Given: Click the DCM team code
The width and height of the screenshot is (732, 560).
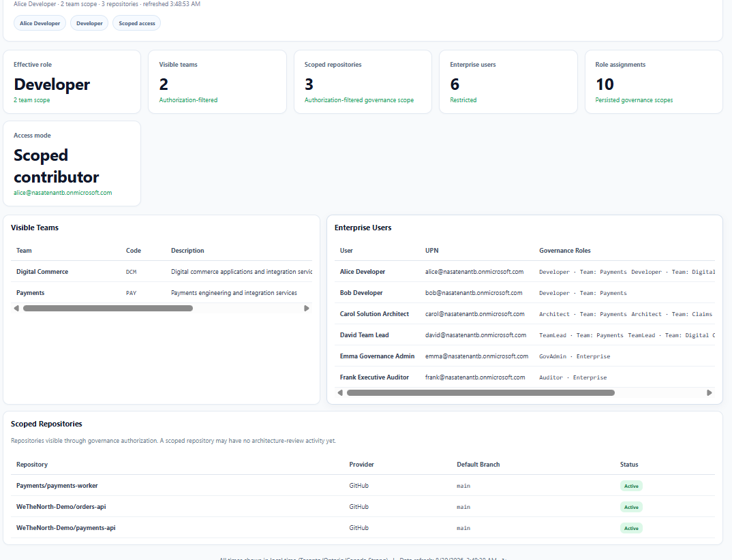Looking at the screenshot, I should [x=131, y=272].
